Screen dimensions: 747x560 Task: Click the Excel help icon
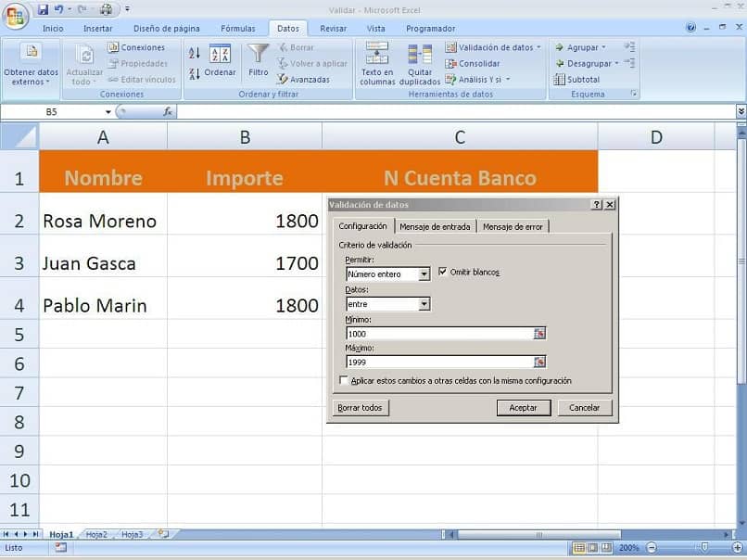pos(690,28)
